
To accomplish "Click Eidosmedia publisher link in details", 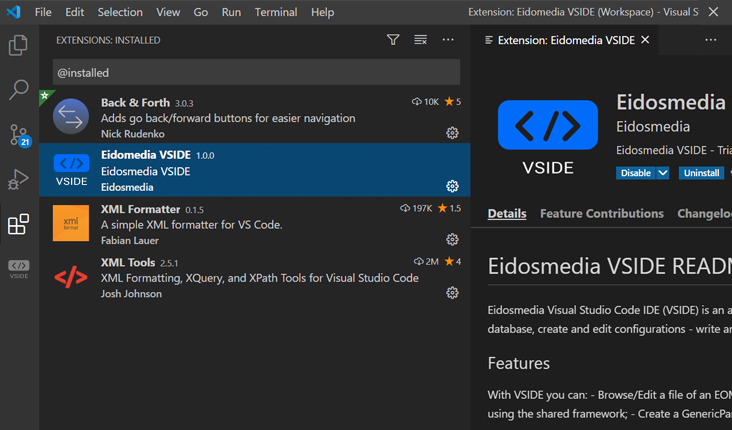I will (x=653, y=127).
